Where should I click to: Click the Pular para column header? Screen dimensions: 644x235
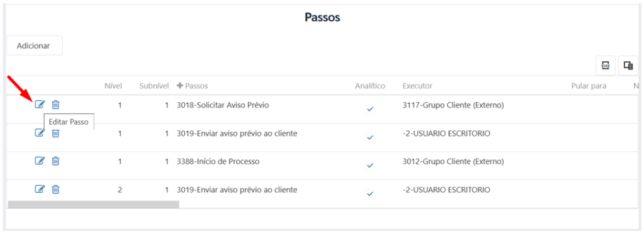[589, 86]
